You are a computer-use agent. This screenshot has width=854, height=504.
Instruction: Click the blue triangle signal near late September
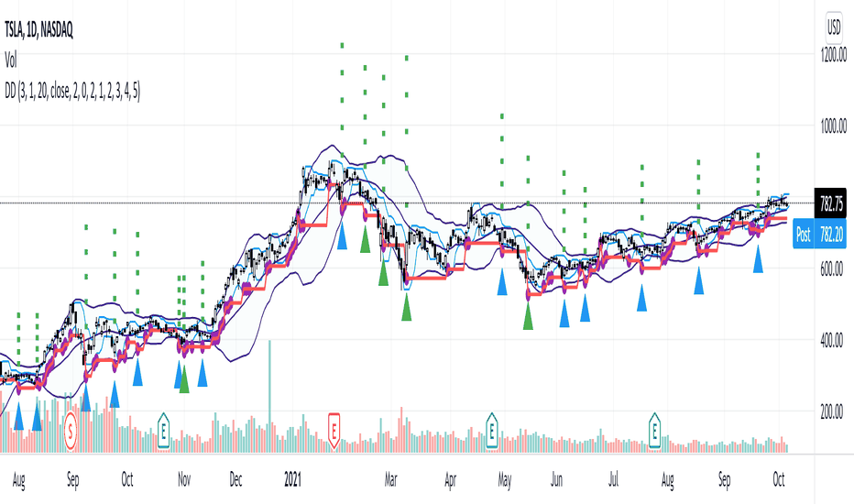click(x=758, y=258)
